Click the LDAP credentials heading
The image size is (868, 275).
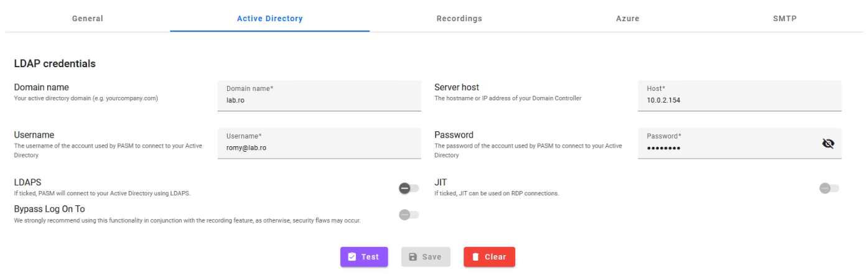point(55,63)
